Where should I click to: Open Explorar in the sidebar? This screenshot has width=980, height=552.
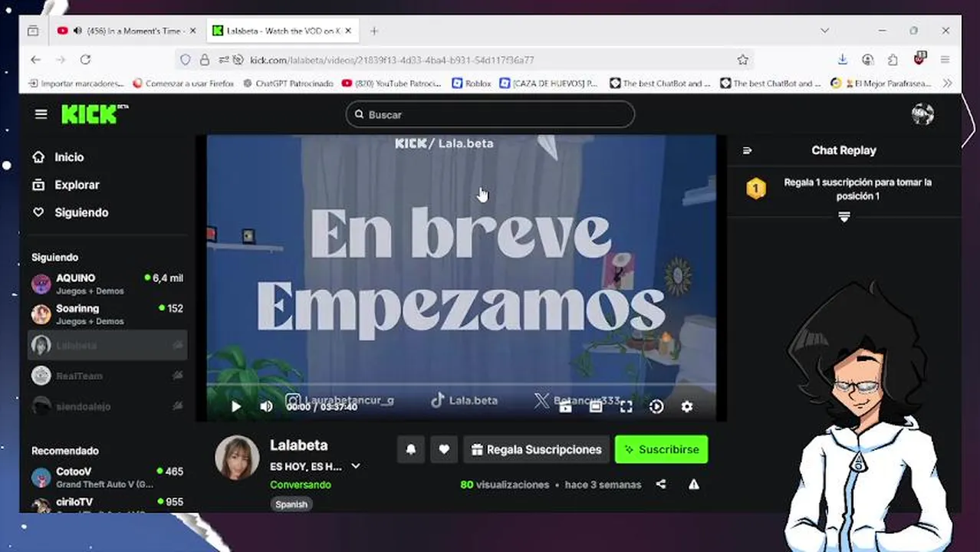point(66,185)
